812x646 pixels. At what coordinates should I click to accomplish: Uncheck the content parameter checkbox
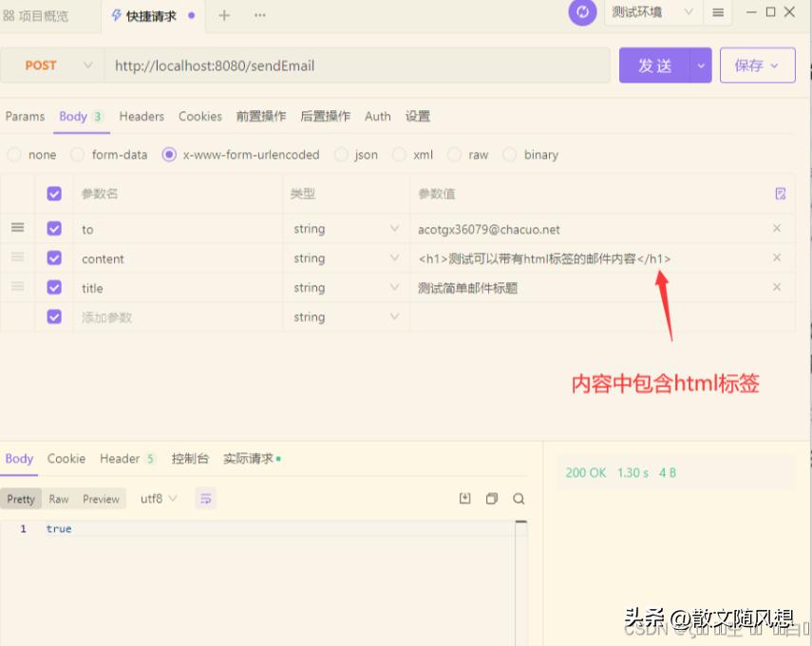coord(54,257)
